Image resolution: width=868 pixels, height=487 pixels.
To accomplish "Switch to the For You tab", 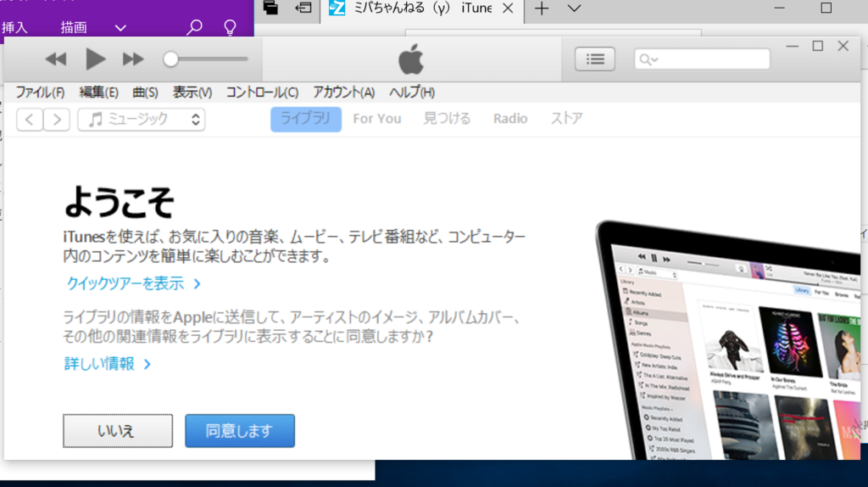I will click(x=377, y=119).
